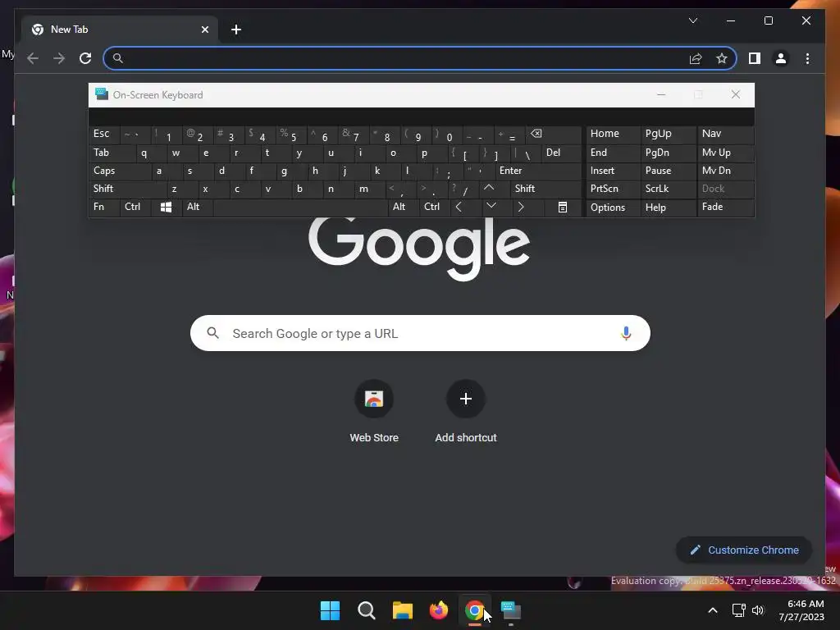Tap the Esc key
Image resolution: width=840 pixels, height=630 pixels.
104,134
